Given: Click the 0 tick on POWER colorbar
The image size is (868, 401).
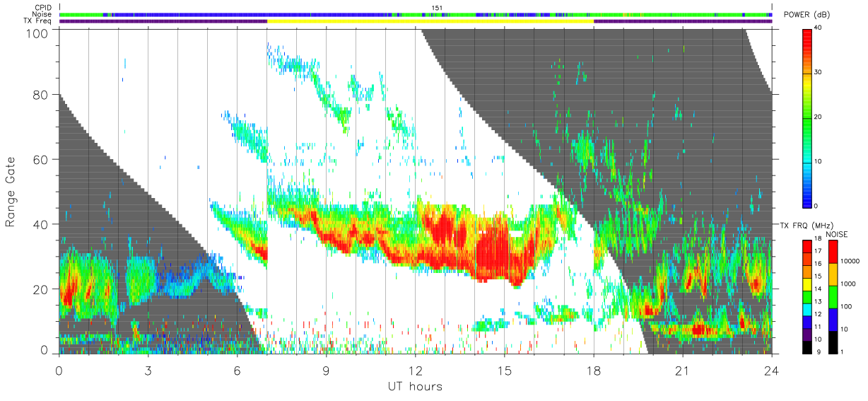Looking at the screenshot, I should (x=817, y=206).
